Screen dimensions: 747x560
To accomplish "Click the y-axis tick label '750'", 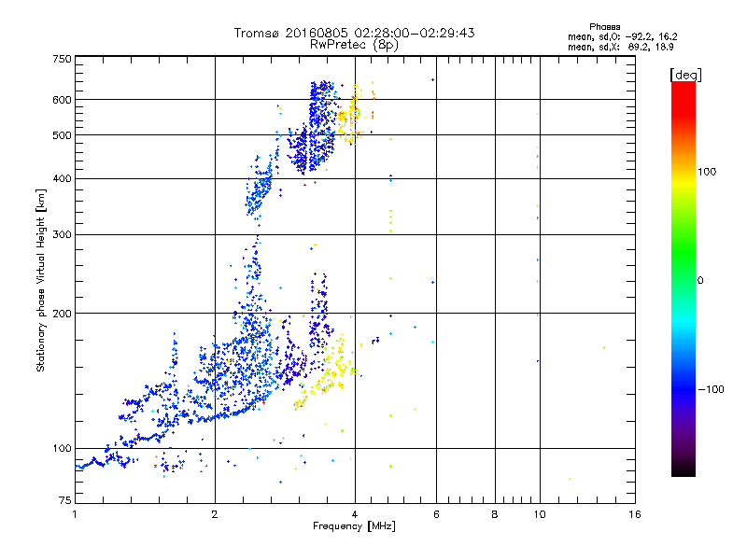I will [62, 59].
